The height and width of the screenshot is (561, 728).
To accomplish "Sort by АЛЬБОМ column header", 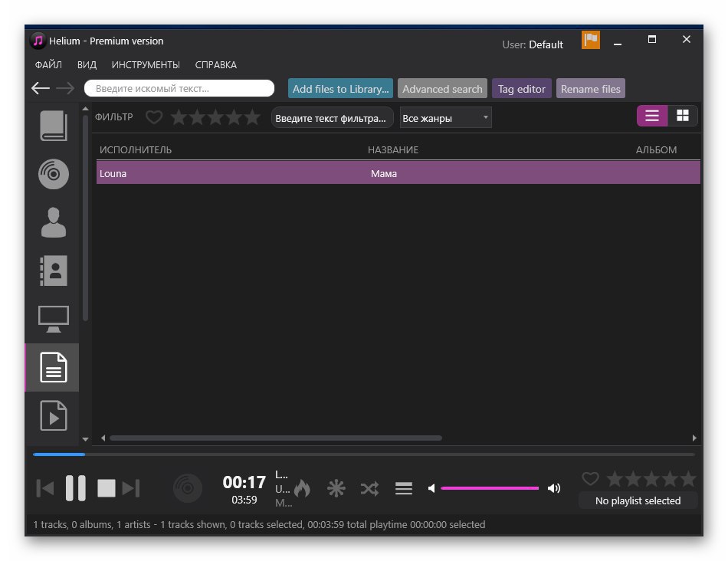I will point(656,150).
